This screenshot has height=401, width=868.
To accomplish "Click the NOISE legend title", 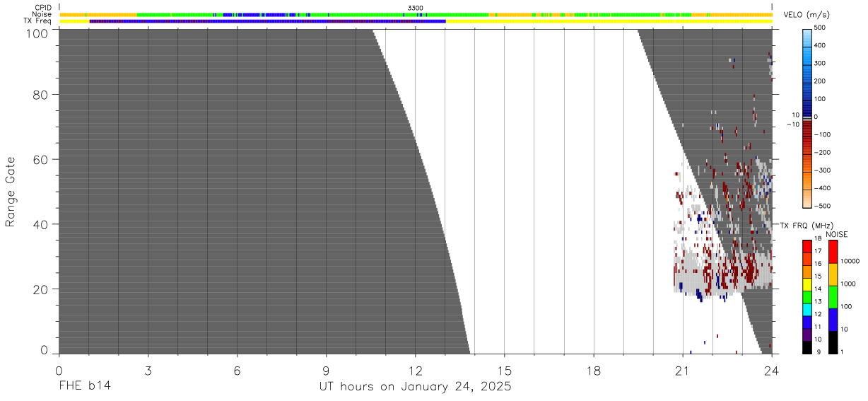I will [837, 234].
